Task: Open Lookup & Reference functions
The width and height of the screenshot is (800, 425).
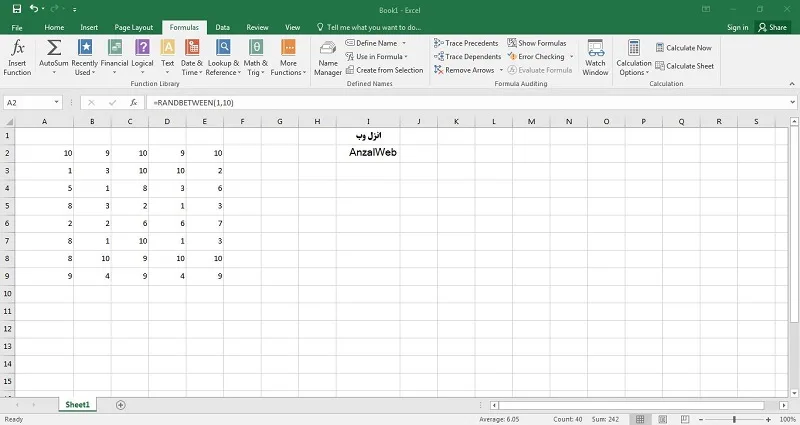Action: (223, 58)
